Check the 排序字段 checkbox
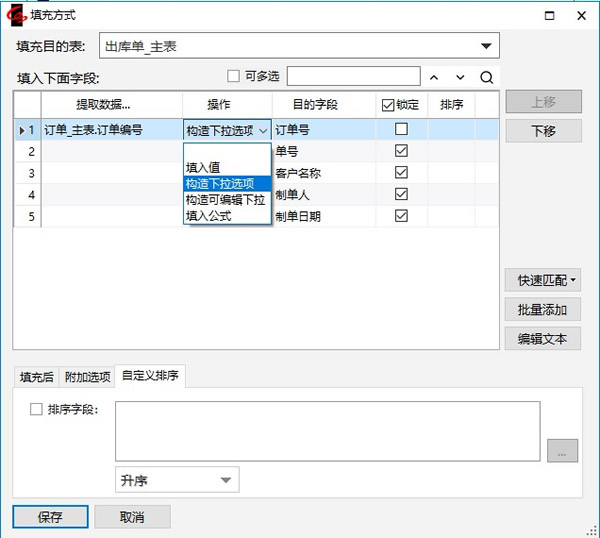This screenshot has width=600, height=538. [x=37, y=409]
